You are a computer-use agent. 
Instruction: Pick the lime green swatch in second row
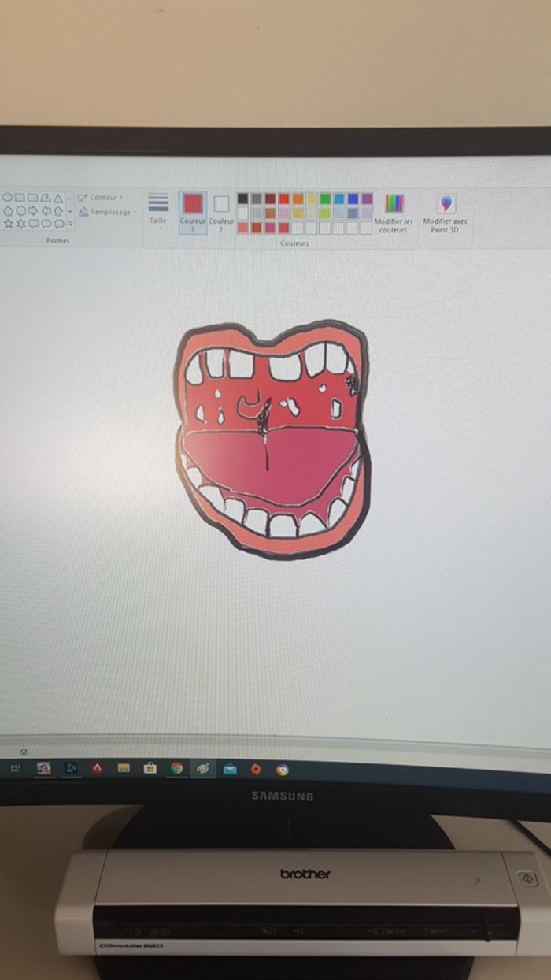pos(325,213)
